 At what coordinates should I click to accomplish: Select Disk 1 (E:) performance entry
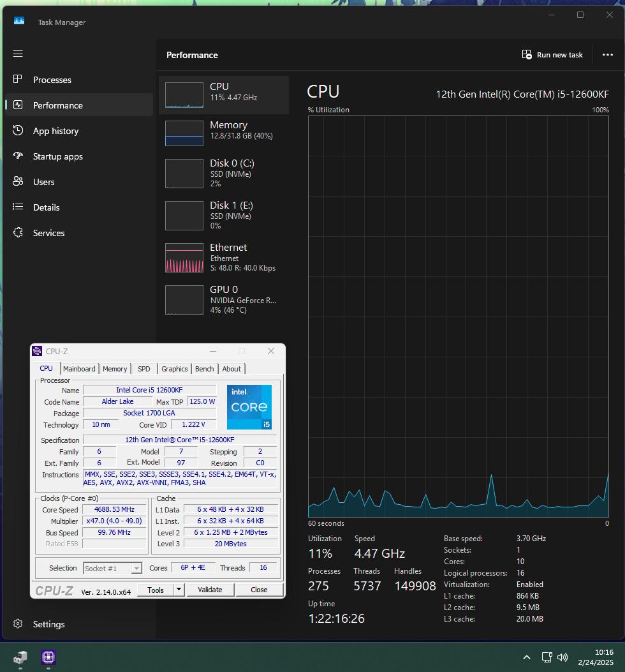(x=224, y=215)
